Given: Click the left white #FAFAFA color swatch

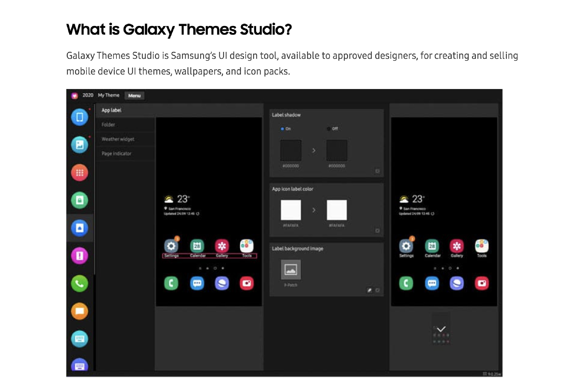Looking at the screenshot, I should tap(291, 210).
